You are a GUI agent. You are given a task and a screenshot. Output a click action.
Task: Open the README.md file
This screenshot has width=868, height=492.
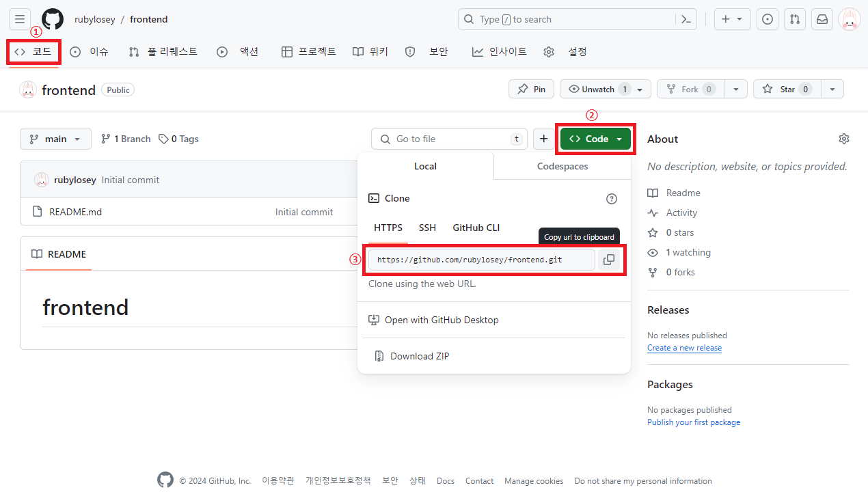[x=75, y=212]
